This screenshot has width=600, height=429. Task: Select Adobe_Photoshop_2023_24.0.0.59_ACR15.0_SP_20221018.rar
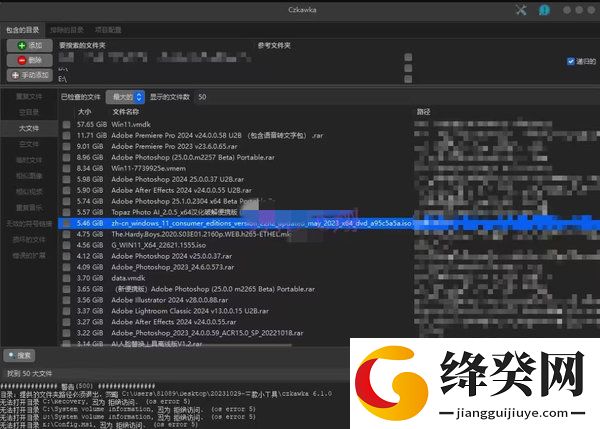coord(207,333)
